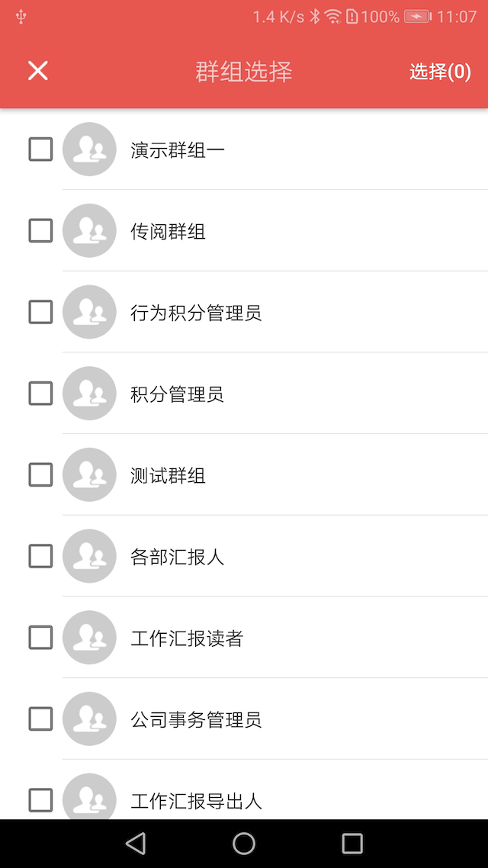Viewport: 488px width, 868px height.
Task: Enable the checkbox beside 积分管理员
Action: coord(40,394)
